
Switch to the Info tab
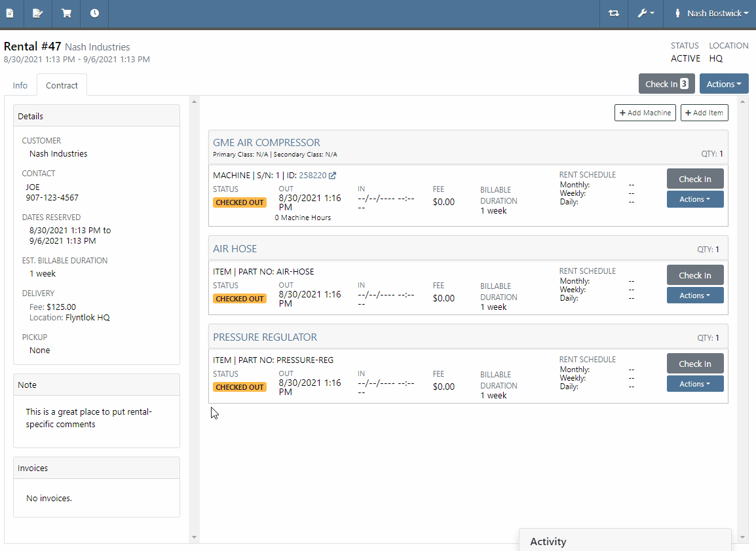pos(20,85)
